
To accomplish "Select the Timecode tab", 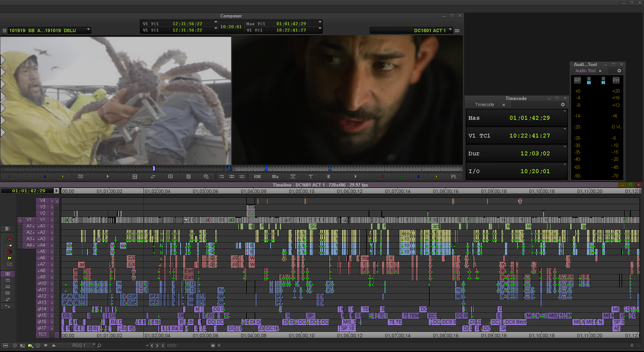I will tap(484, 105).
